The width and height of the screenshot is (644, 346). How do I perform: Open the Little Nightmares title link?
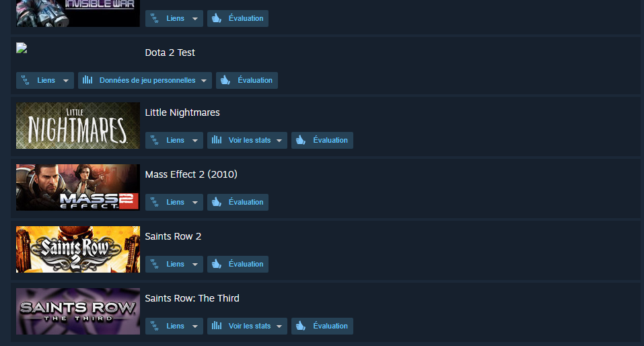(182, 112)
